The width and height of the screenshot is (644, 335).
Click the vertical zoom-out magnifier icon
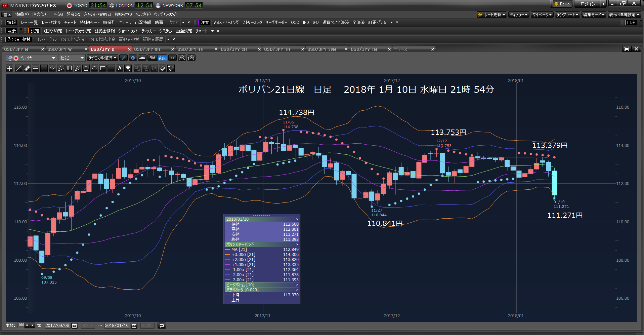coord(182,58)
